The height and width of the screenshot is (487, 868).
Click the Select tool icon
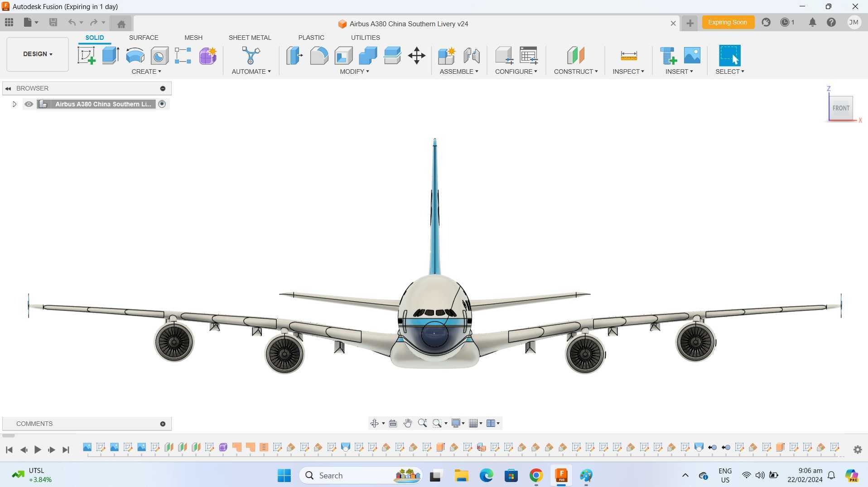pos(729,56)
